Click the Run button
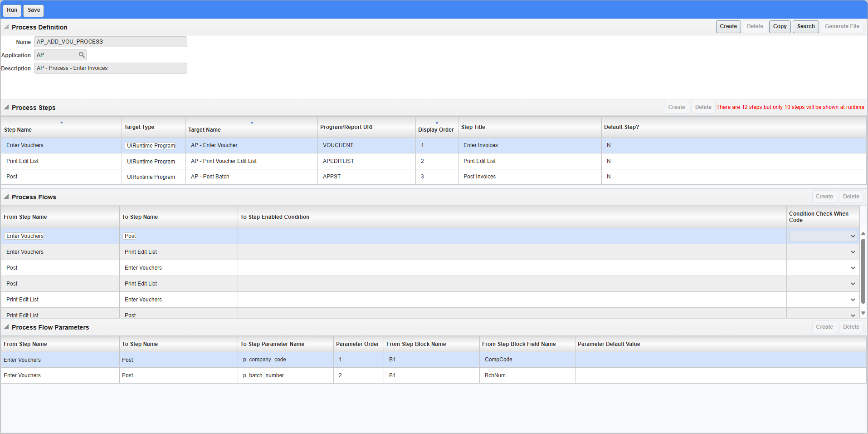Screen dimensions: 868x434 click(12, 10)
